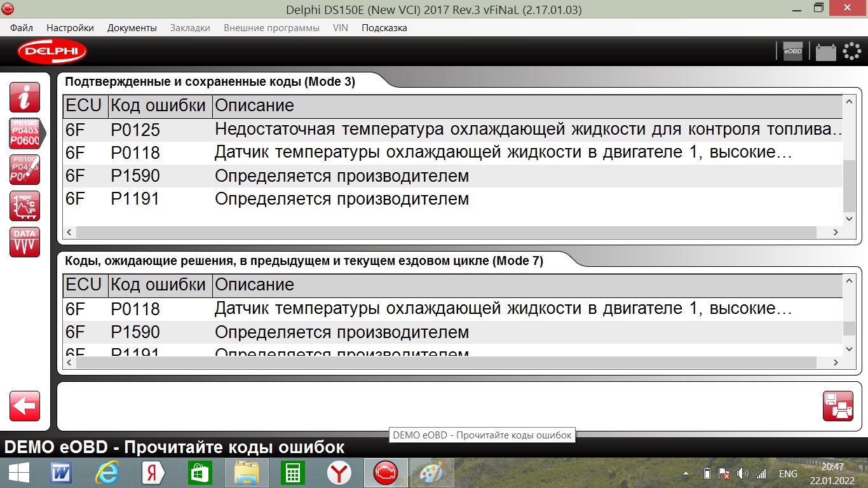Click the Код ошибки column header in Mode 3
868x488 pixels.
pyautogui.click(x=158, y=105)
